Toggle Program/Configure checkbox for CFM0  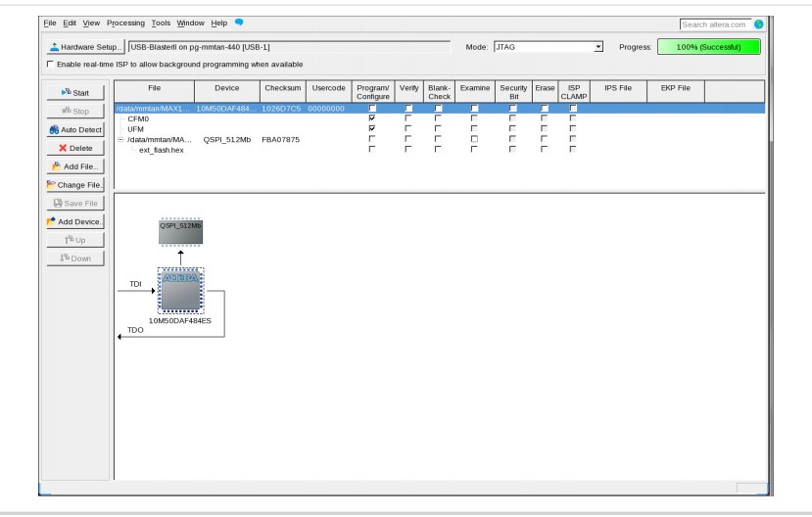point(370,118)
